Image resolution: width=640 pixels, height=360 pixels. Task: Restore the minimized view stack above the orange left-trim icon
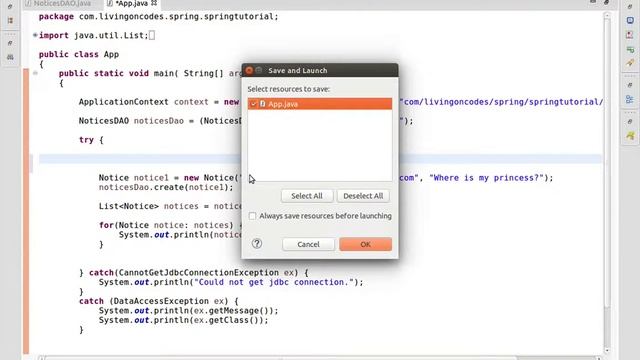(x=10, y=7)
